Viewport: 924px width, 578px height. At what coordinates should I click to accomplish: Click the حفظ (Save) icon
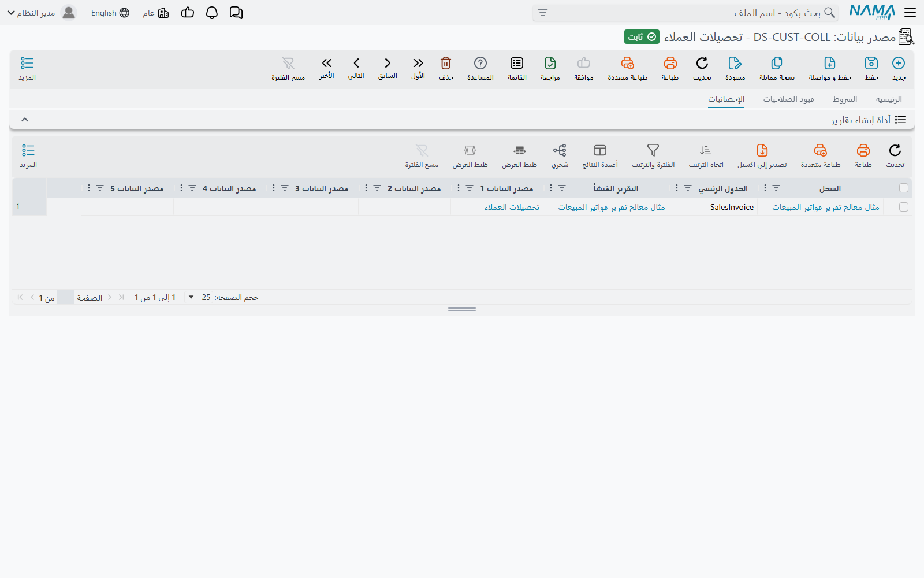871,63
